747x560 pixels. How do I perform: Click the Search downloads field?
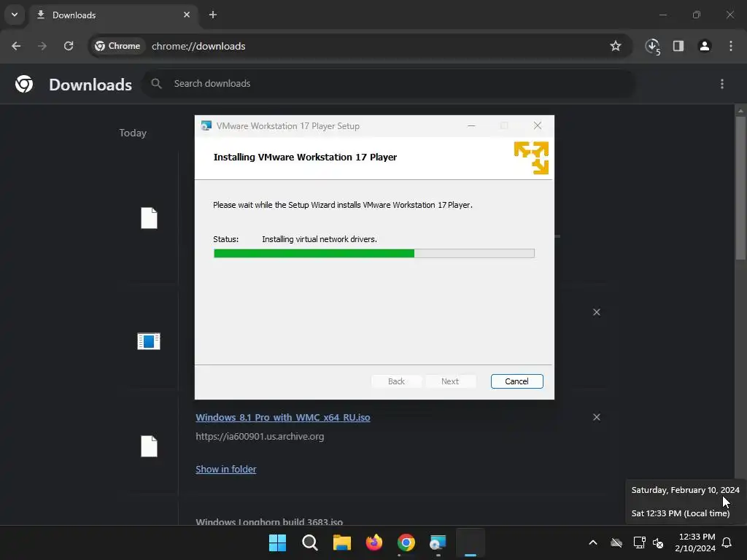pyautogui.click(x=389, y=84)
